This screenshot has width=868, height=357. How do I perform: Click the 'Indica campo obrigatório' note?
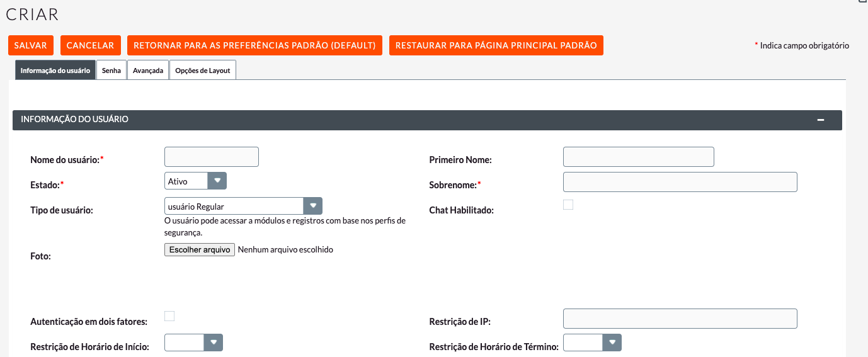(802, 45)
